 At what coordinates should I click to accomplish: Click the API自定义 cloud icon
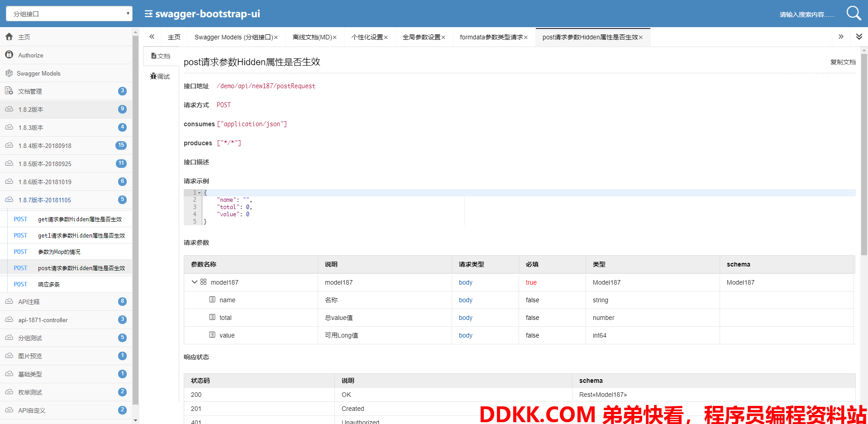(9, 410)
